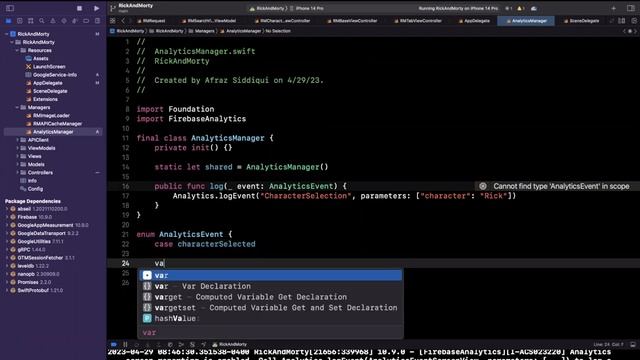The height and width of the screenshot is (360, 640).
Task: Click the yellow warning count indicator
Action: tap(520, 8)
